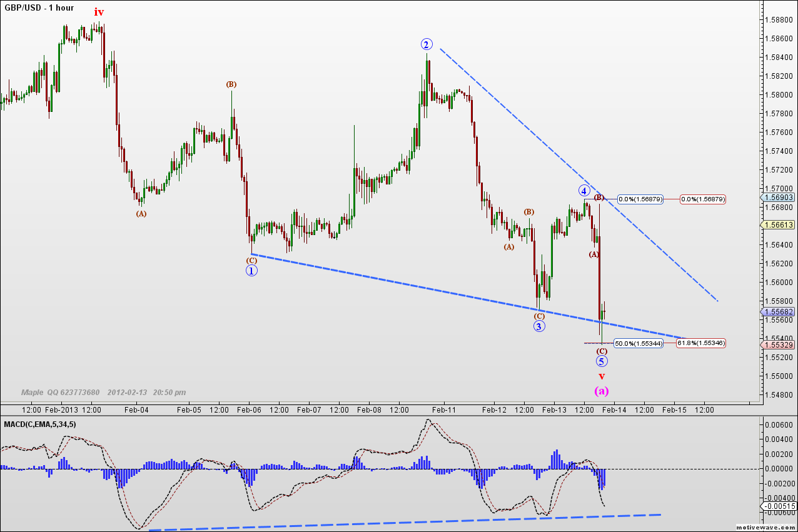The image size is (798, 532).
Task: Select the circled wave 5 marker
Action: tap(602, 361)
